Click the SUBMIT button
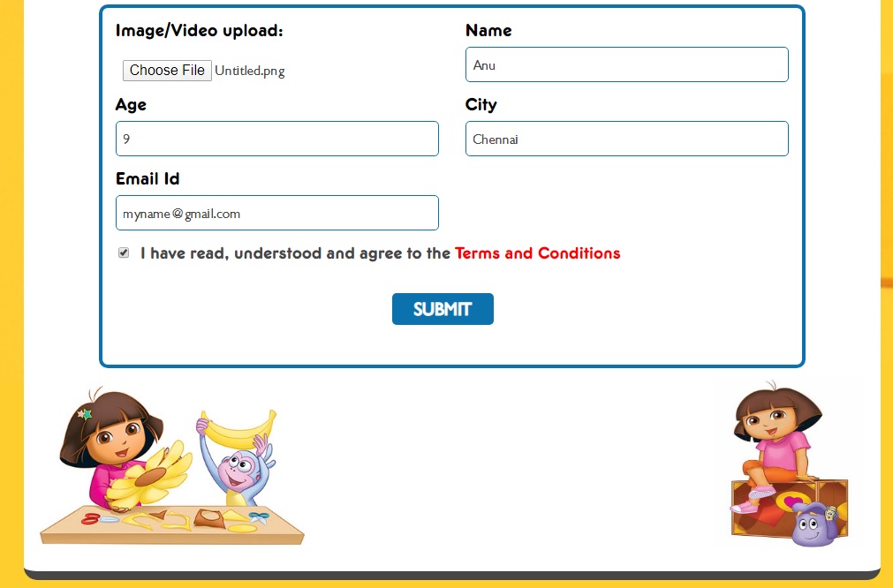Viewport: 893px width, 588px height. 443,309
